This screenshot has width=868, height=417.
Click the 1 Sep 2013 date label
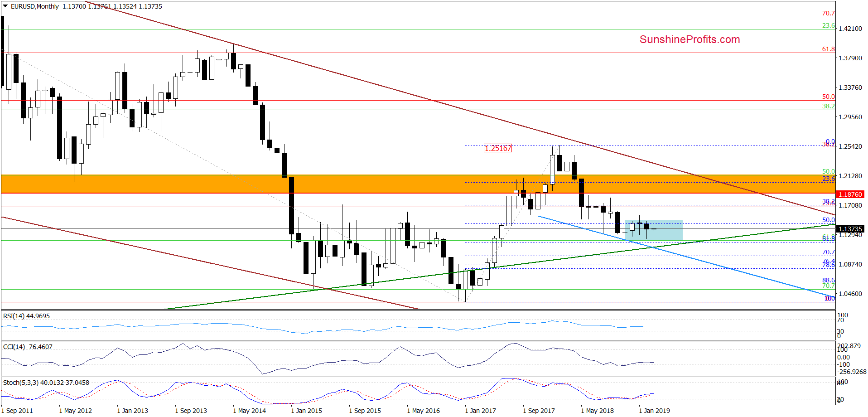(x=191, y=411)
